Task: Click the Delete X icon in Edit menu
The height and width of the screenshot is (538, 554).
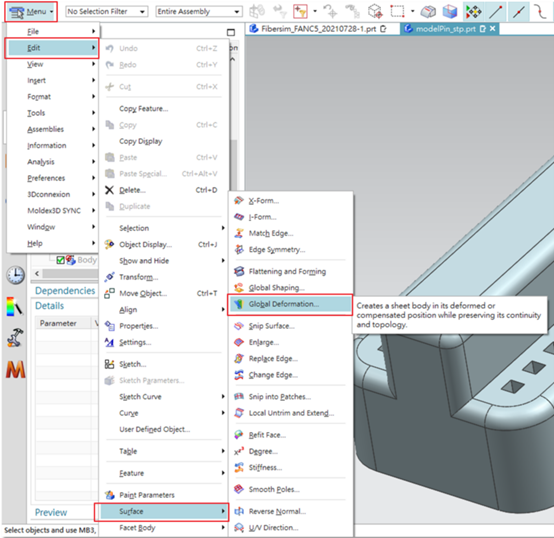Action: click(110, 190)
